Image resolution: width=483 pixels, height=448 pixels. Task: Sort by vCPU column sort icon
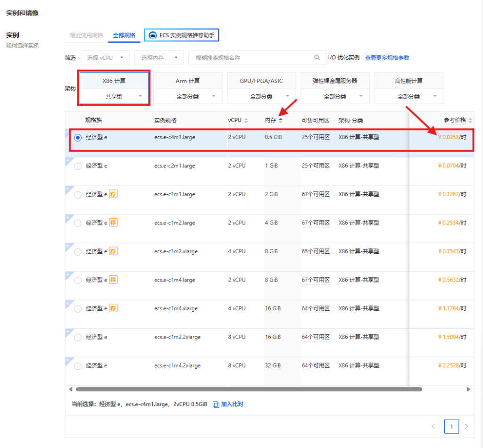tap(246, 120)
